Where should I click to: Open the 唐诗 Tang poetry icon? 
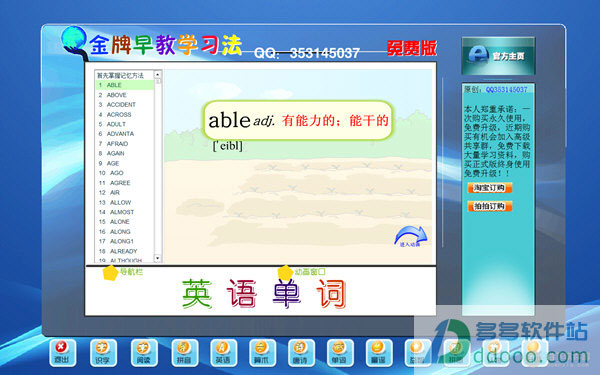tap(301, 352)
